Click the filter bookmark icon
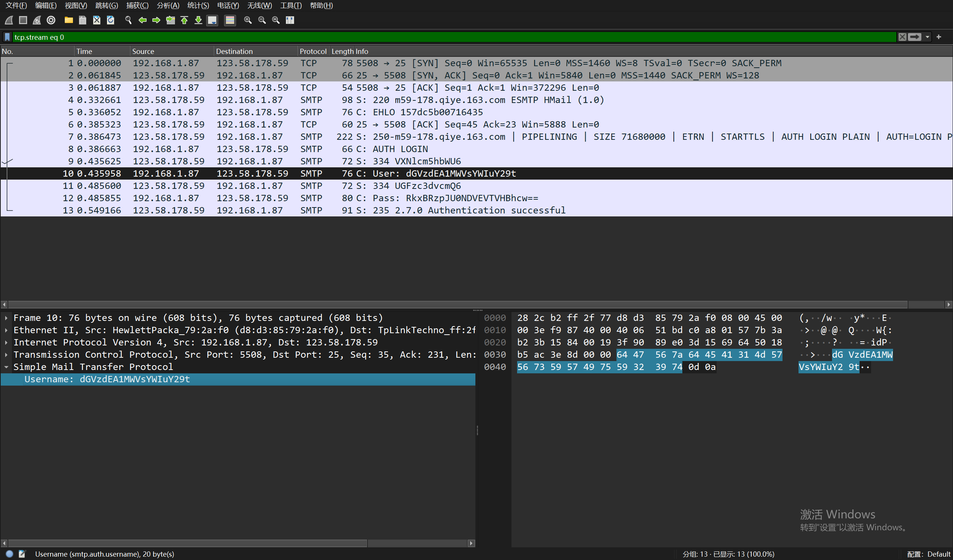This screenshot has width=953, height=560. point(7,37)
